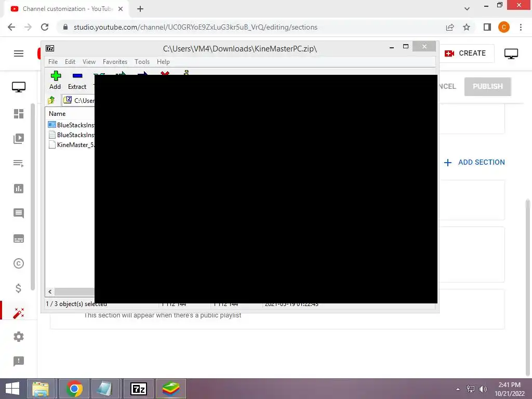The height and width of the screenshot is (399, 532).
Task: Show hidden system tray icons
Action: [458, 389]
